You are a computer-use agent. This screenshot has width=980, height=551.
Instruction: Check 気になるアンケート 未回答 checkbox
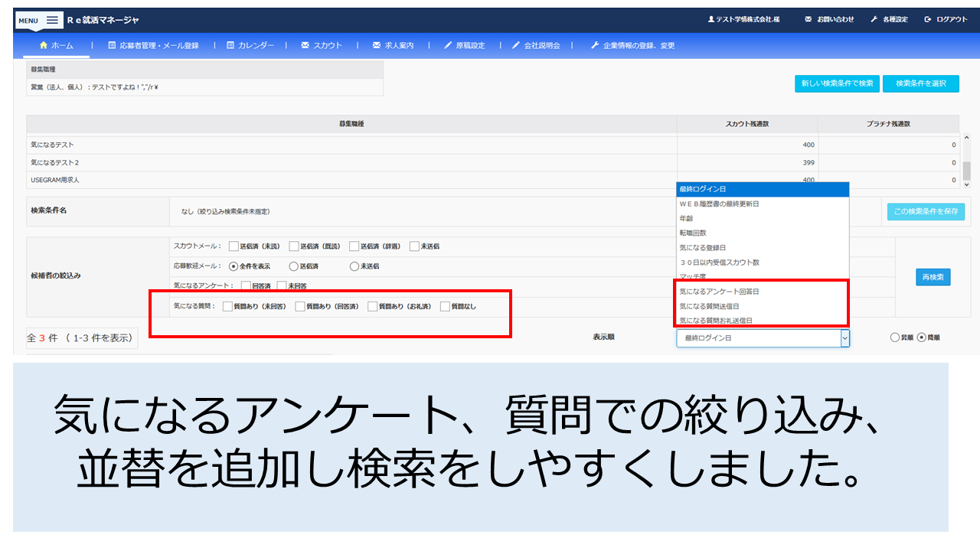click(282, 286)
